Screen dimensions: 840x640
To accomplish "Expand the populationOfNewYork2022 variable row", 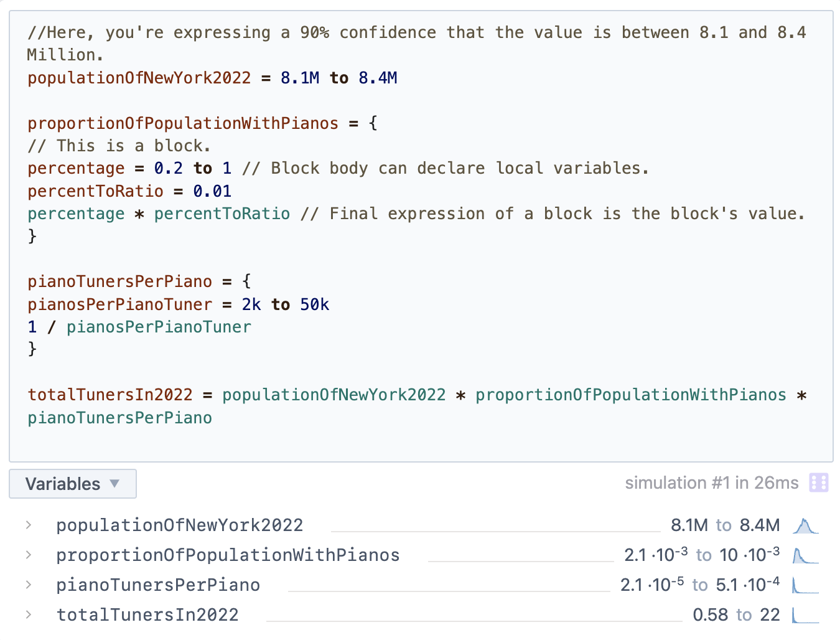I will coord(29,525).
